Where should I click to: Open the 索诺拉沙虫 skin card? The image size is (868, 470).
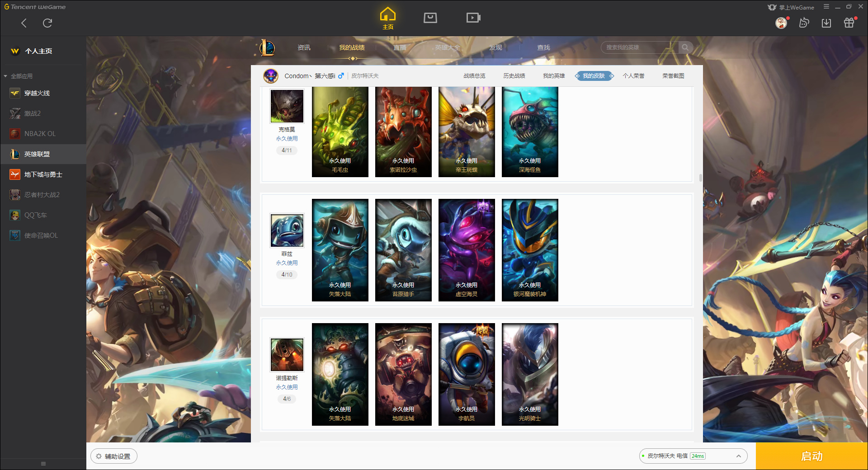[403, 132]
